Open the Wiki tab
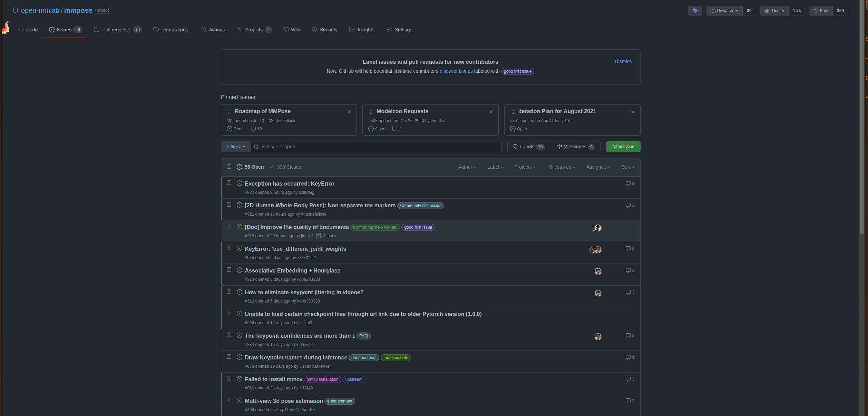This screenshot has width=868, height=416. pyautogui.click(x=291, y=30)
